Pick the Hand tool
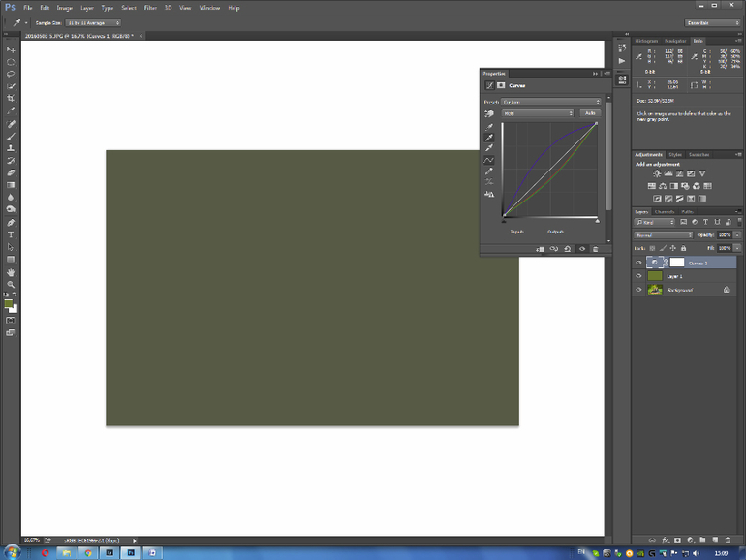Viewport: 746px width, 560px height. pyautogui.click(x=12, y=272)
